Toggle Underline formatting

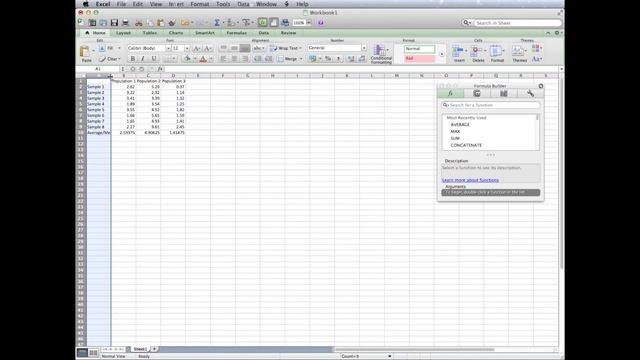tap(153, 59)
